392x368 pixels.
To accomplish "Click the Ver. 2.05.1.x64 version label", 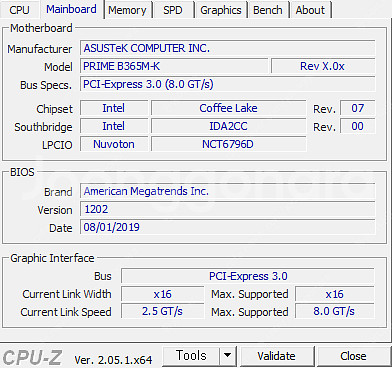I will [x=113, y=360].
